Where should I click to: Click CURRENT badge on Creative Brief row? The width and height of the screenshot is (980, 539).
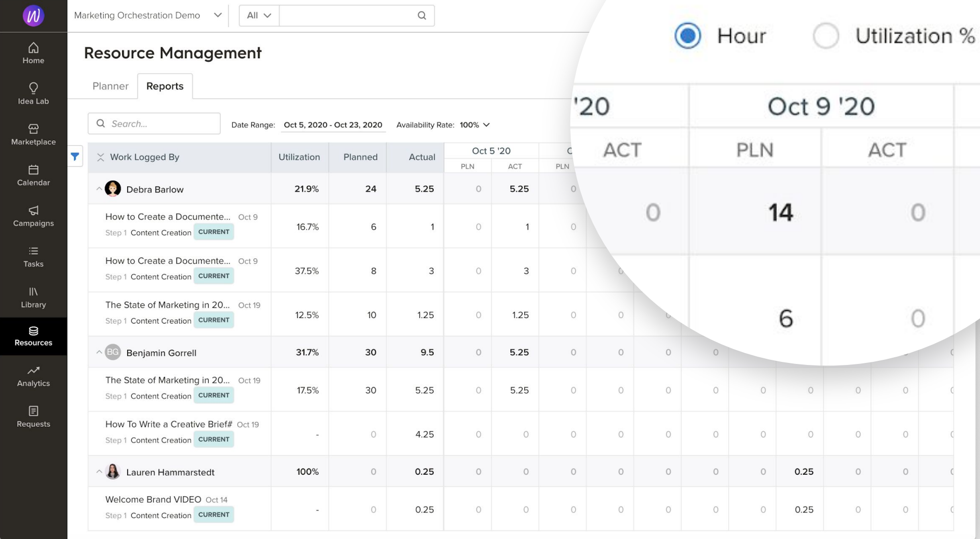click(213, 439)
